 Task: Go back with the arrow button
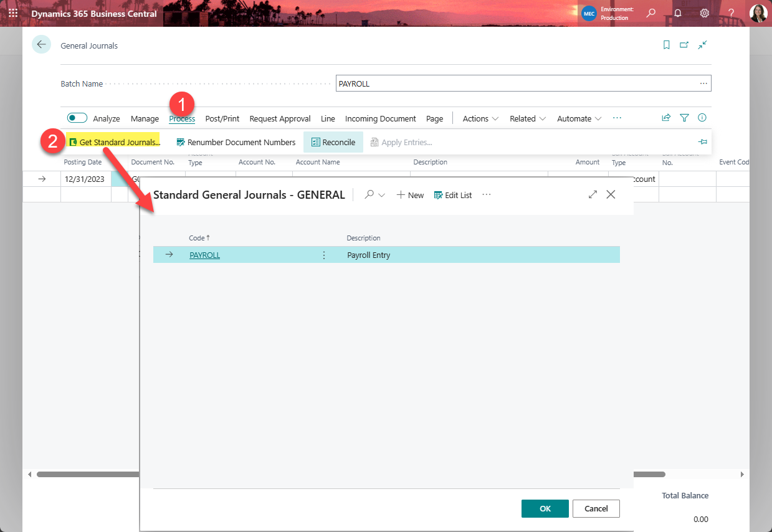(x=41, y=44)
